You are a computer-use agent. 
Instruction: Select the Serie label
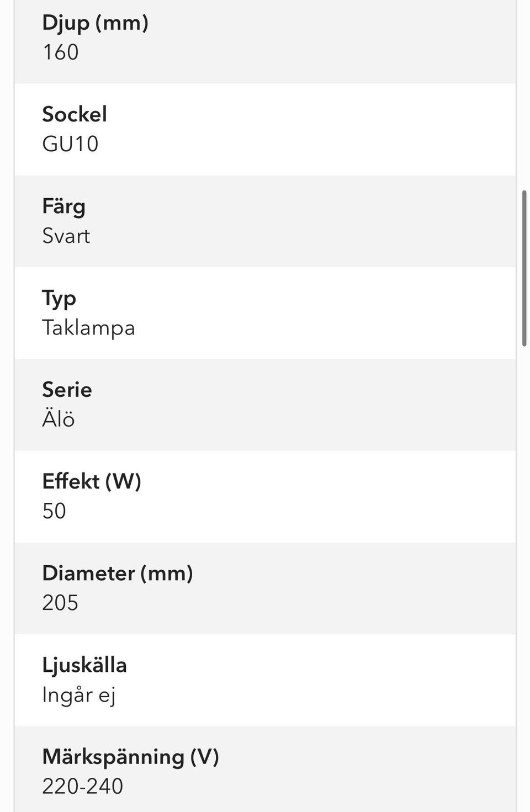coord(67,390)
